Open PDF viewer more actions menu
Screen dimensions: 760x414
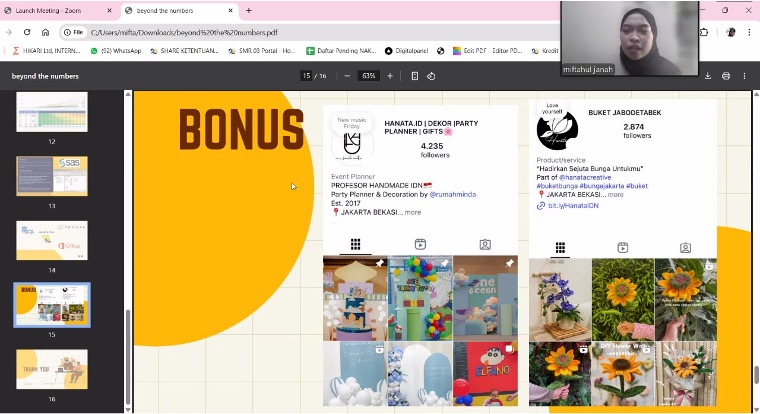click(x=744, y=76)
